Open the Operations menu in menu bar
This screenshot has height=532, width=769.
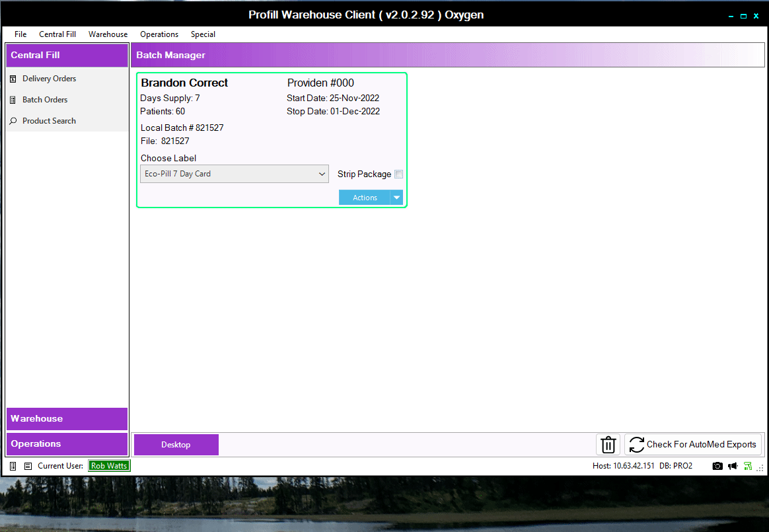click(x=159, y=34)
